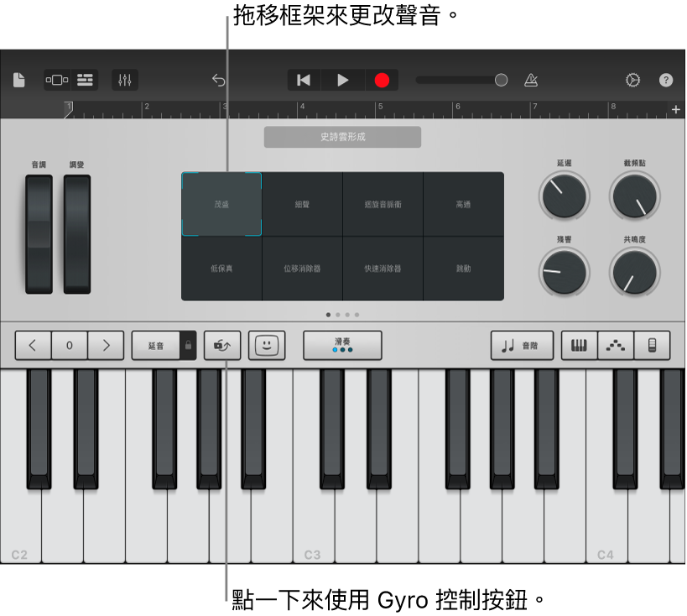687x616 pixels.
Task: Switch to Tracks view button
Action: coord(85,81)
